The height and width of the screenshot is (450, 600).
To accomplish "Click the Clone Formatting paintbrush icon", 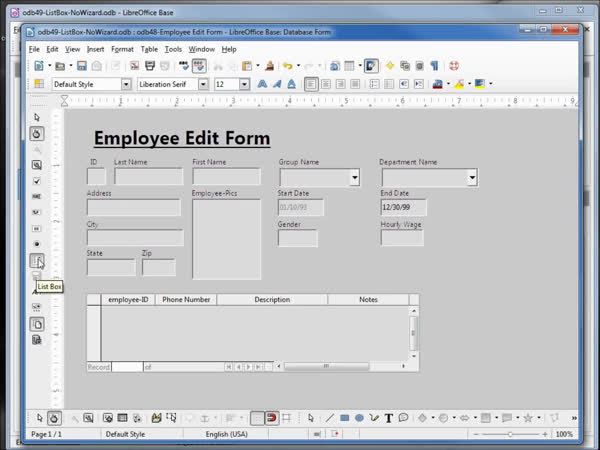I will point(270,66).
